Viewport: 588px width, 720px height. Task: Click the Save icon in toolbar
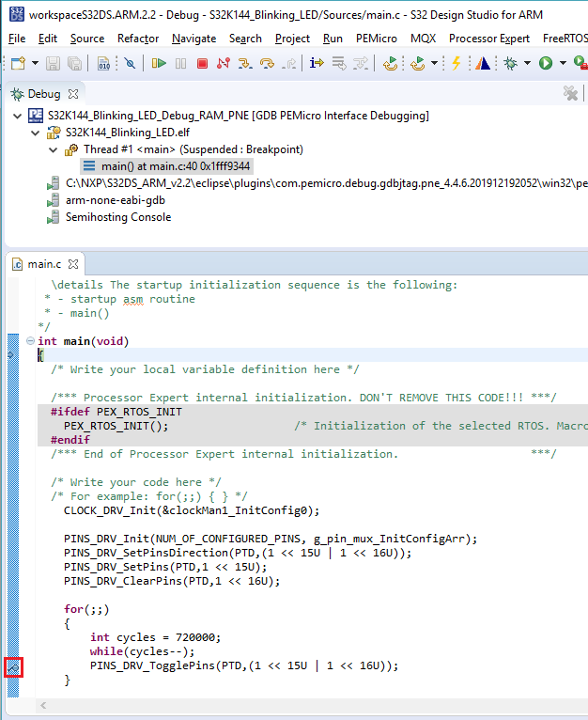[x=53, y=63]
